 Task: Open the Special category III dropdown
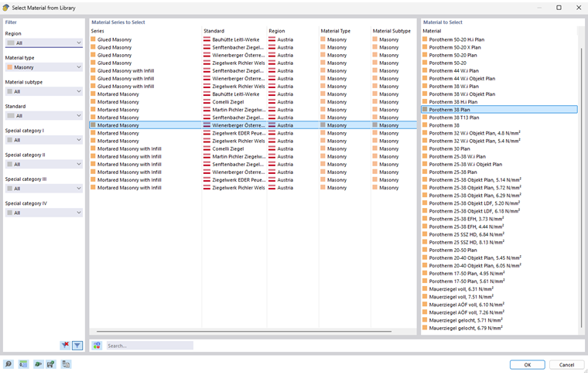44,189
